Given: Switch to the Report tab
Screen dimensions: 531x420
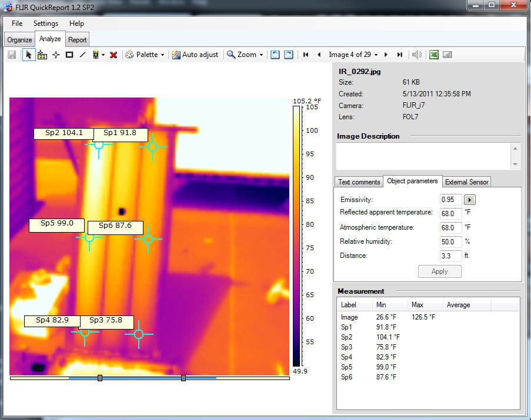Looking at the screenshot, I should coord(77,40).
